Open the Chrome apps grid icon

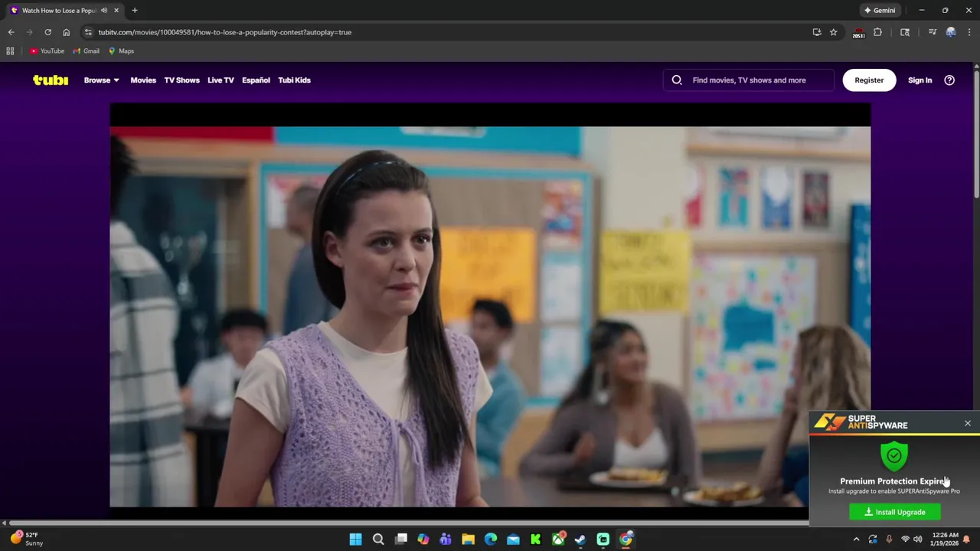pyautogui.click(x=10, y=51)
